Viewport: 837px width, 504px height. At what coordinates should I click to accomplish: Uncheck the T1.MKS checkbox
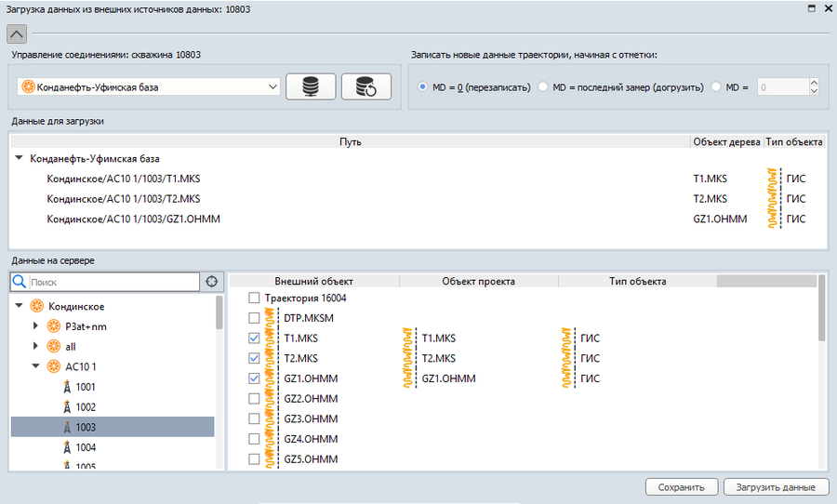254,338
